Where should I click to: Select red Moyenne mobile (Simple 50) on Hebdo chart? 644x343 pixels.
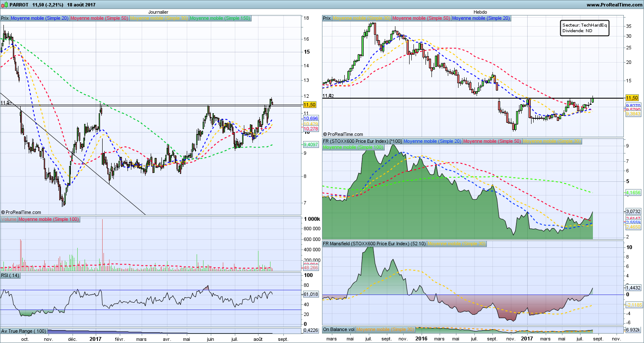click(421, 18)
